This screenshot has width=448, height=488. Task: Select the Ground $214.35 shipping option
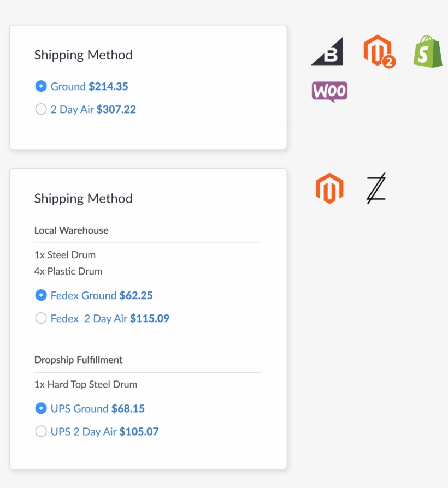pyautogui.click(x=41, y=86)
